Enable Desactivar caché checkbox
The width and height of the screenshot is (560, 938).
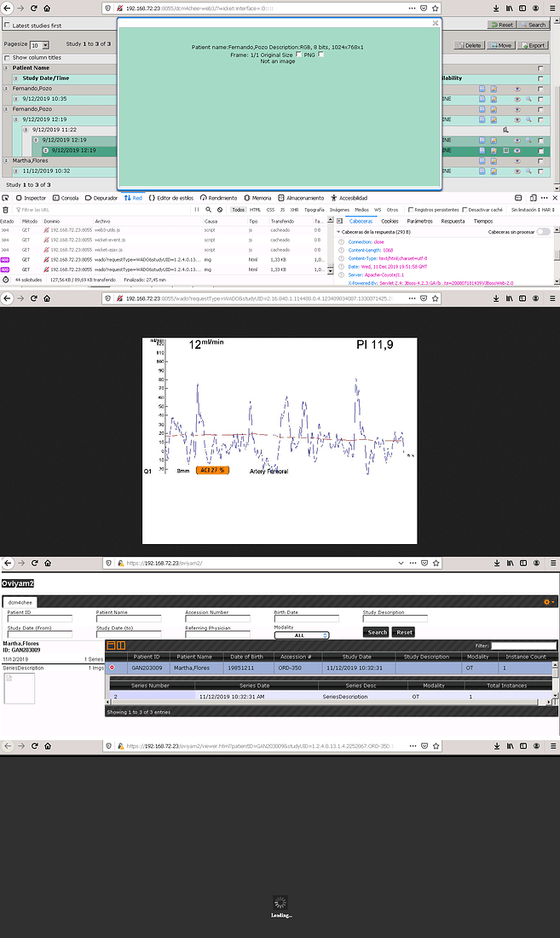(465, 210)
